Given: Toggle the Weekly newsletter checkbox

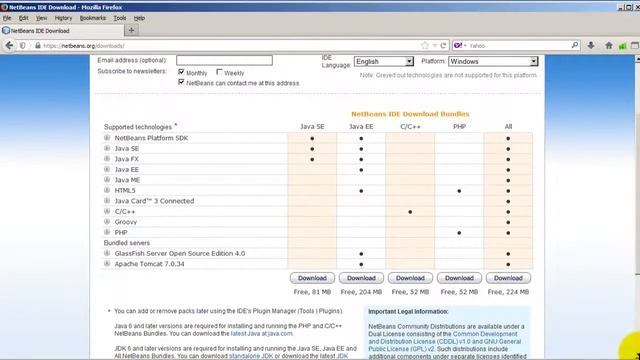Looking at the screenshot, I should point(219,72).
